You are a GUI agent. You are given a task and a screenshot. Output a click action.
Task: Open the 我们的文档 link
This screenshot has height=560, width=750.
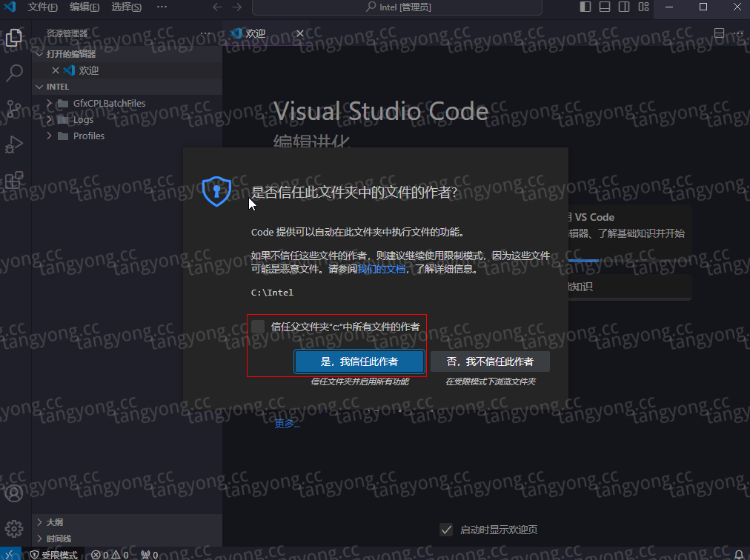(x=381, y=269)
